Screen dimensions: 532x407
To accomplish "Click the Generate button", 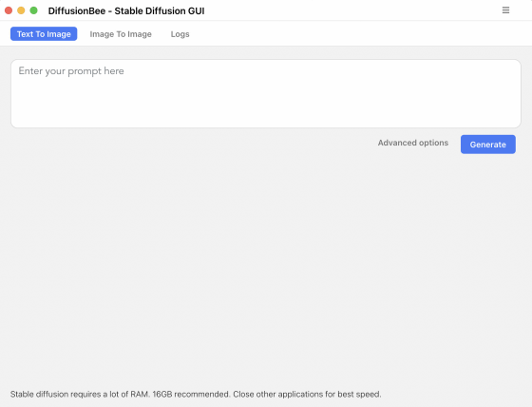I will coord(488,145).
